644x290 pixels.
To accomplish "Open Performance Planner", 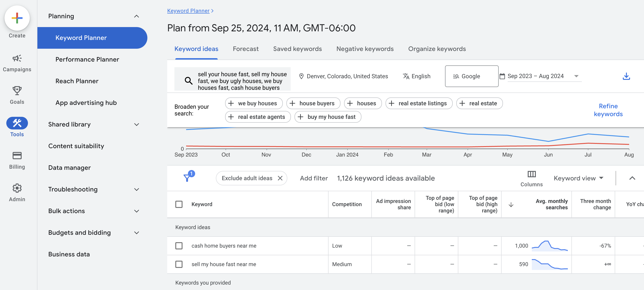I will coord(87,59).
